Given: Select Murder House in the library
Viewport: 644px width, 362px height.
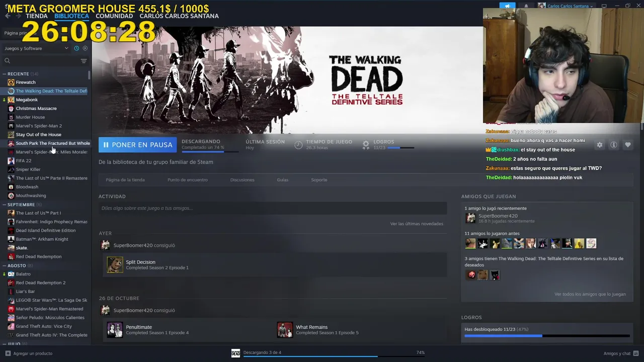Looking at the screenshot, I should pyautogui.click(x=30, y=117).
